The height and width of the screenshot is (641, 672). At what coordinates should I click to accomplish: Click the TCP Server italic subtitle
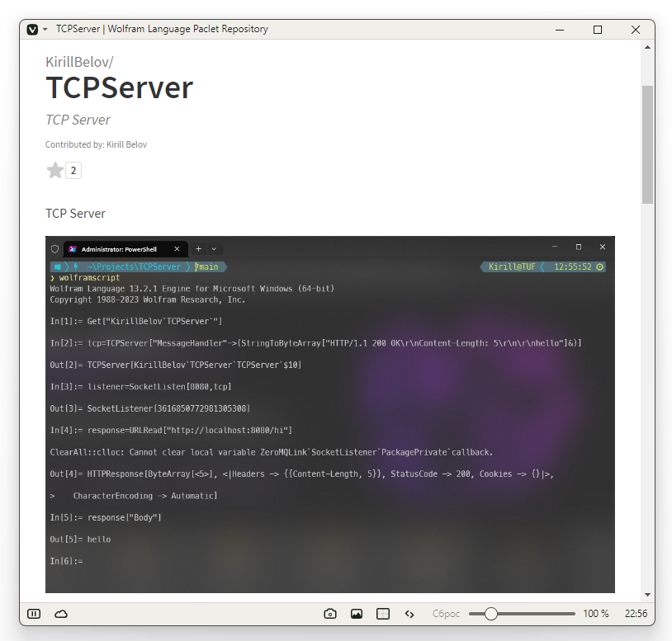click(x=78, y=120)
